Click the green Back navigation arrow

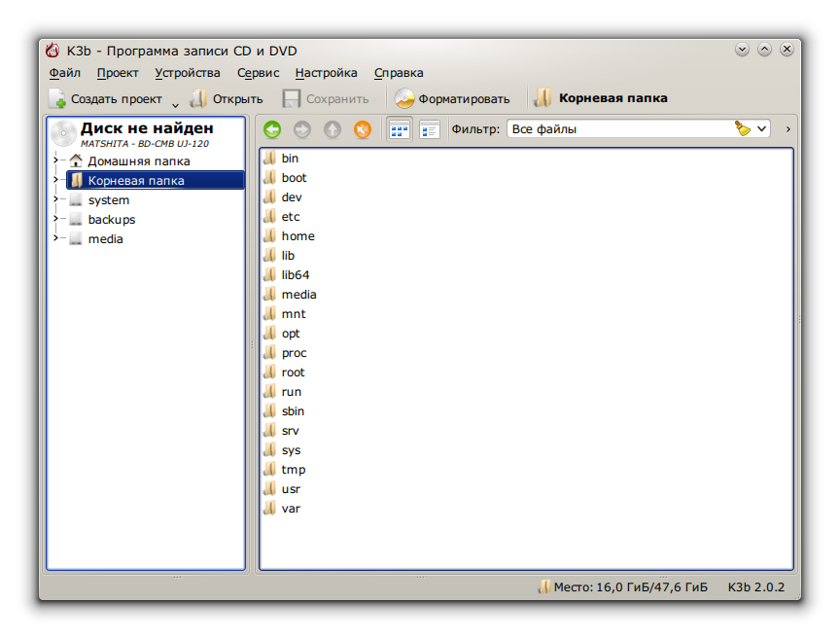point(272,129)
